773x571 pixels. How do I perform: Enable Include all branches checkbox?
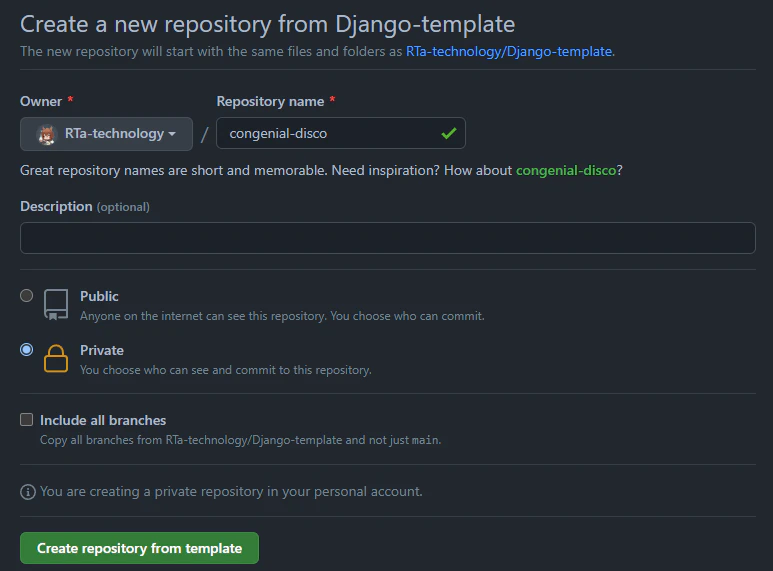coord(27,420)
